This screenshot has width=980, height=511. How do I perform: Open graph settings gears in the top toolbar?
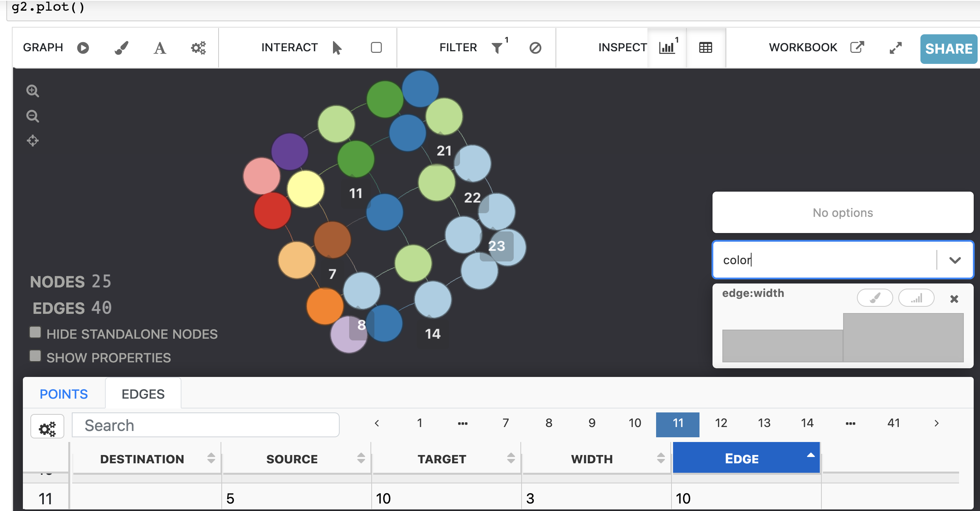pyautogui.click(x=198, y=48)
